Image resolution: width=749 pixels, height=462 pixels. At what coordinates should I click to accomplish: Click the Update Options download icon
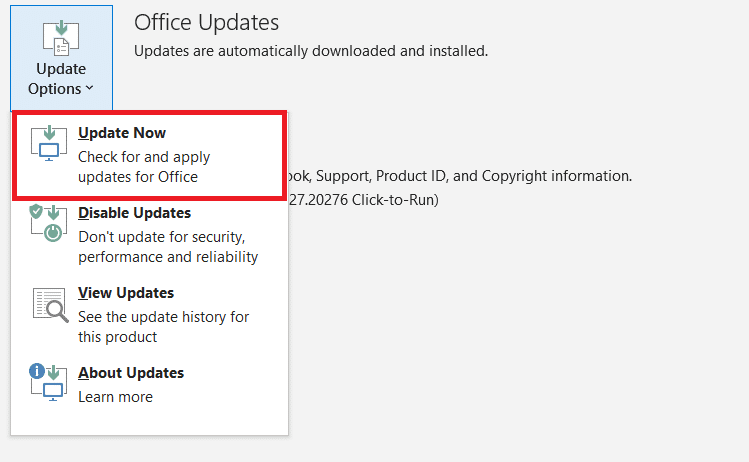tap(61, 36)
